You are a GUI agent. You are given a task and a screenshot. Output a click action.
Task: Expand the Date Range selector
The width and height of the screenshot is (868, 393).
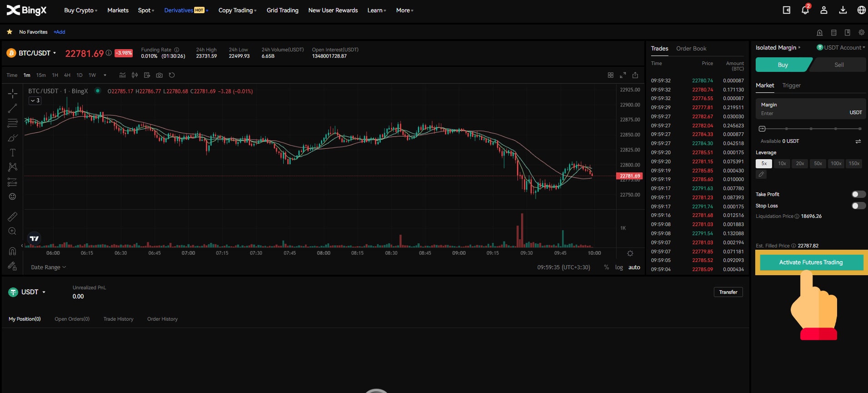[48, 267]
